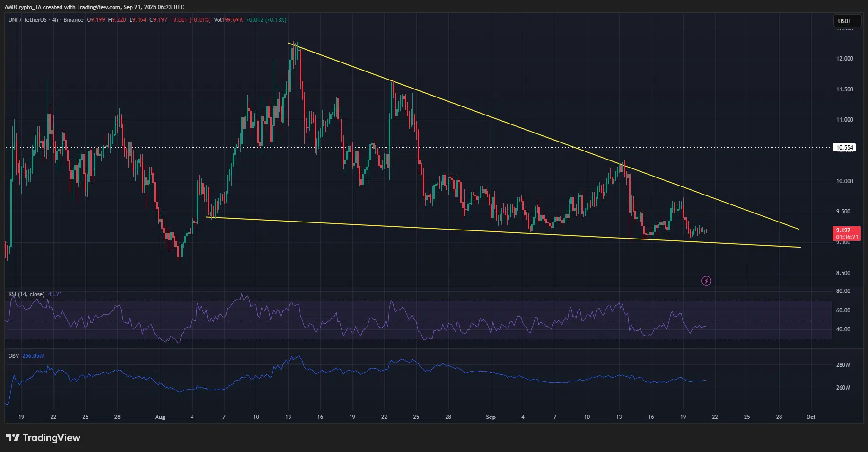
Task: Click the 280M label on OBV axis
Action: click(x=843, y=365)
